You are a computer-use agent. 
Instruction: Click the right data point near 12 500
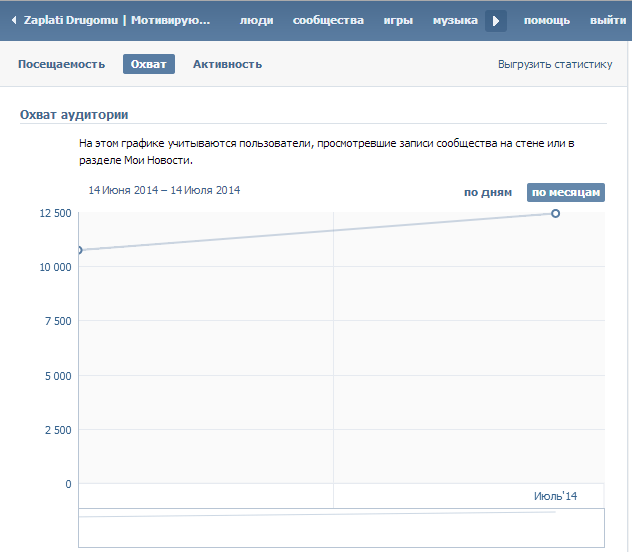click(555, 213)
